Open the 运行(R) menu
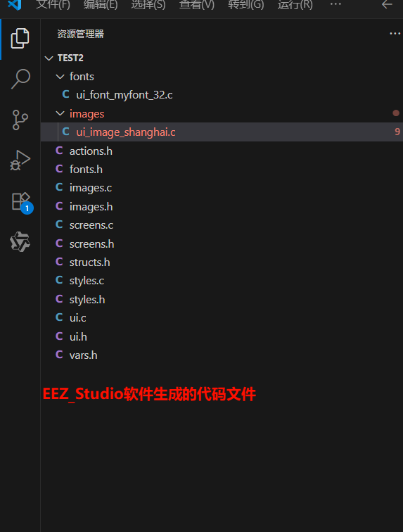The width and height of the screenshot is (403, 532). tap(295, 5)
